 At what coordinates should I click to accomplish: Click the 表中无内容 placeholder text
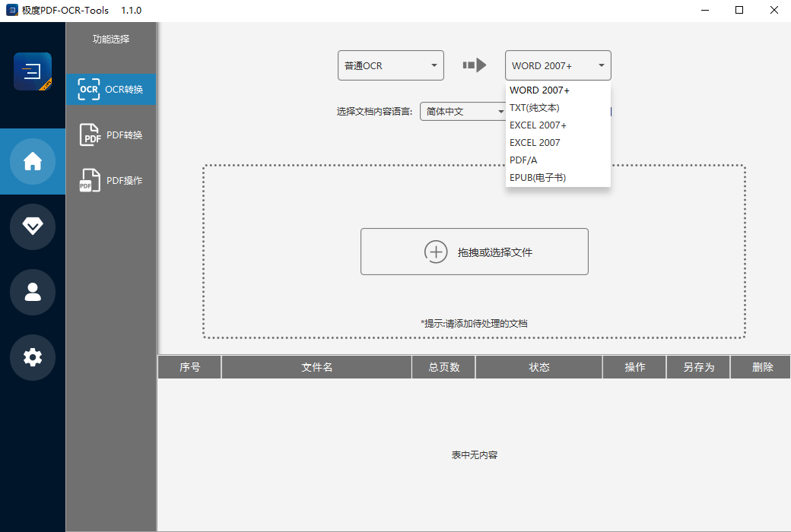coord(474,454)
